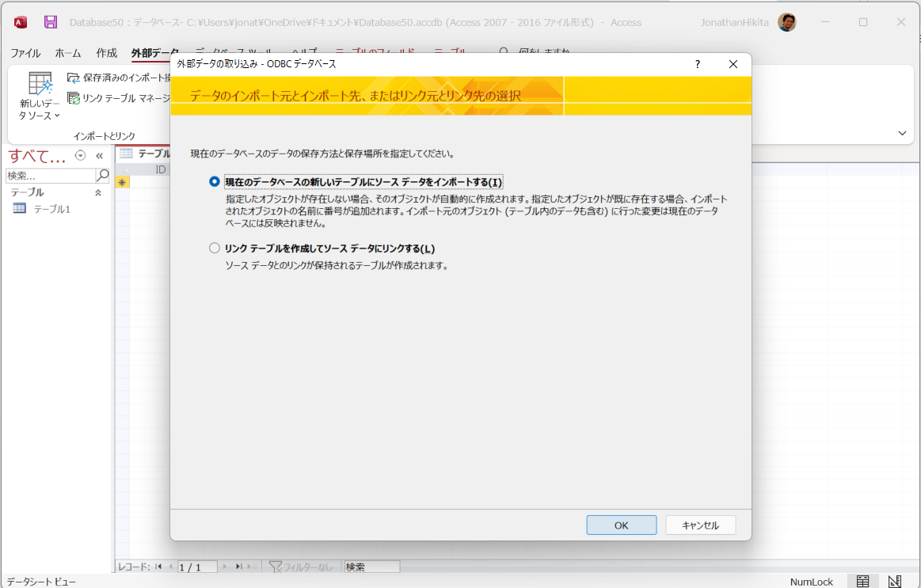
Task: Switch to Datasheet View via status bar icon
Action: pos(862,581)
